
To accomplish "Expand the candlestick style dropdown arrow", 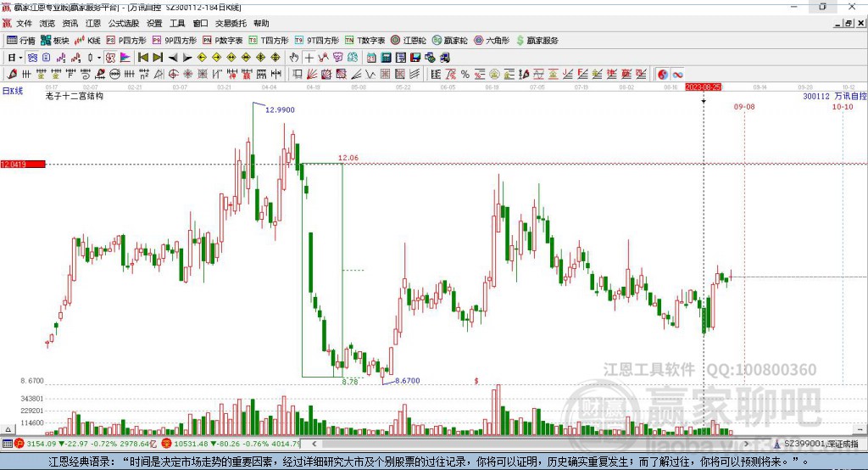I will (99, 58).
